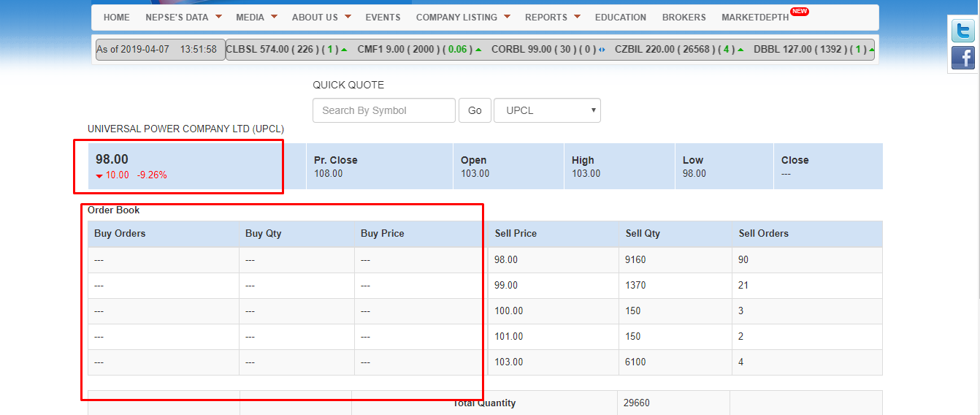Viewport: 980px width, 415px height.
Task: Go to the HOME page
Action: click(117, 17)
